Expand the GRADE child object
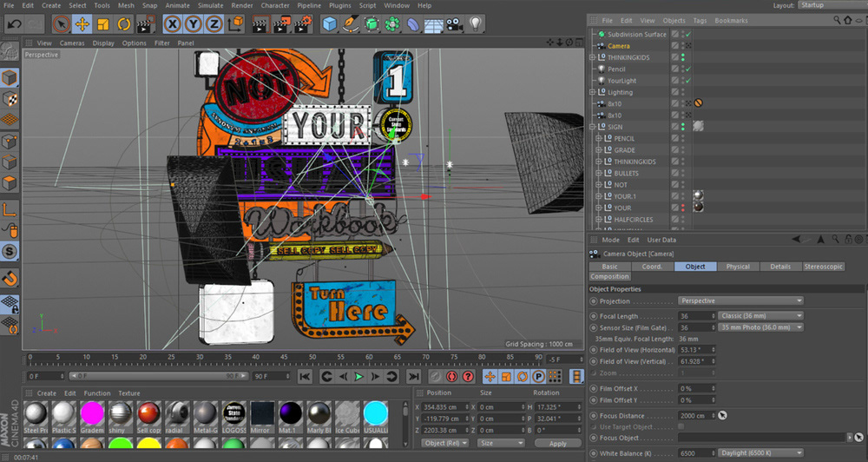This screenshot has width=868, height=462. pos(598,150)
